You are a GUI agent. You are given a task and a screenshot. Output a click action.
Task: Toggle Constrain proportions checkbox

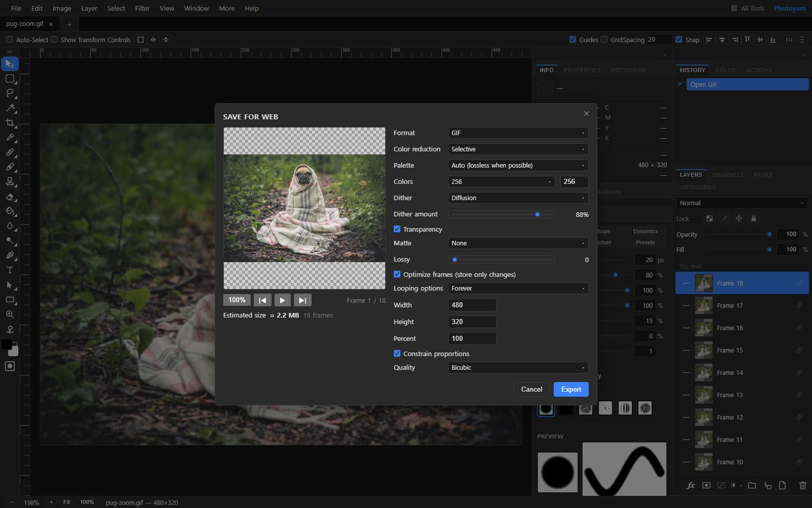pyautogui.click(x=397, y=354)
